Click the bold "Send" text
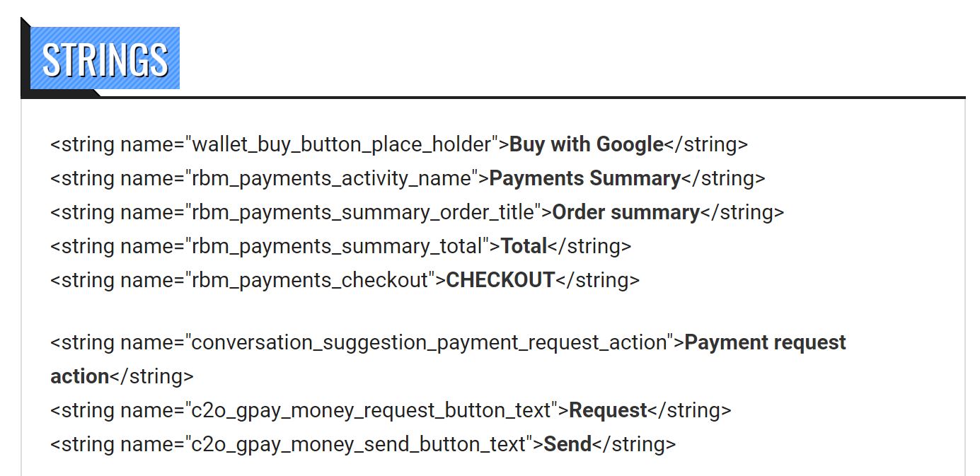 click(567, 444)
